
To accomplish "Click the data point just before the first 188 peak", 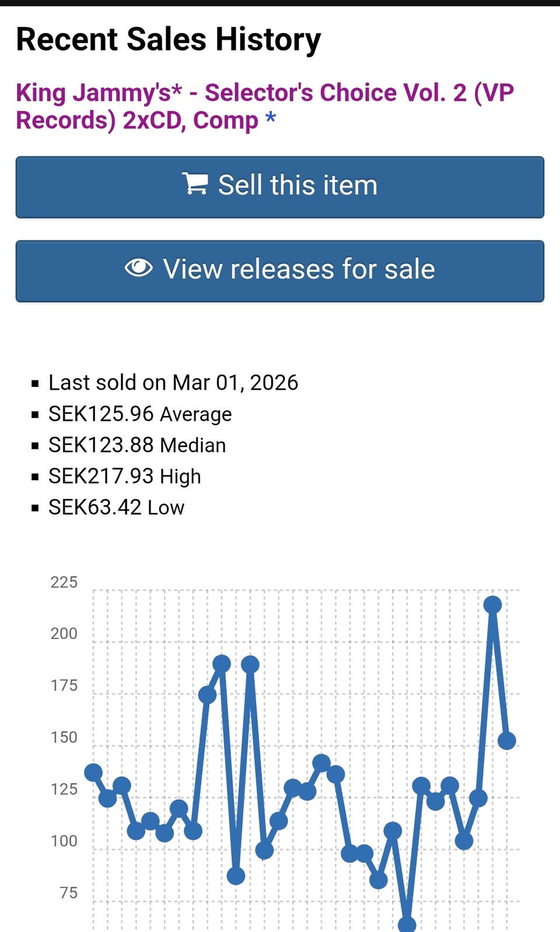I will (x=207, y=694).
